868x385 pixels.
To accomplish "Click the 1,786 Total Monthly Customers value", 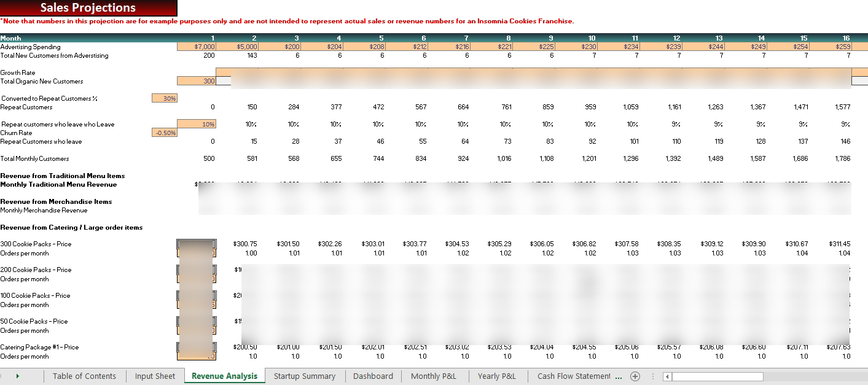I will coord(843,158).
